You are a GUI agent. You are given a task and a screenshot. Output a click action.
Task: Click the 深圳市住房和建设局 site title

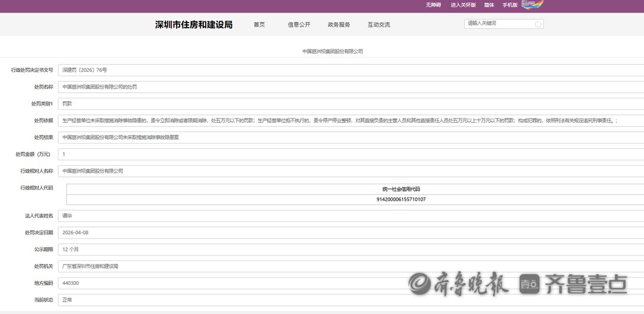coord(194,25)
